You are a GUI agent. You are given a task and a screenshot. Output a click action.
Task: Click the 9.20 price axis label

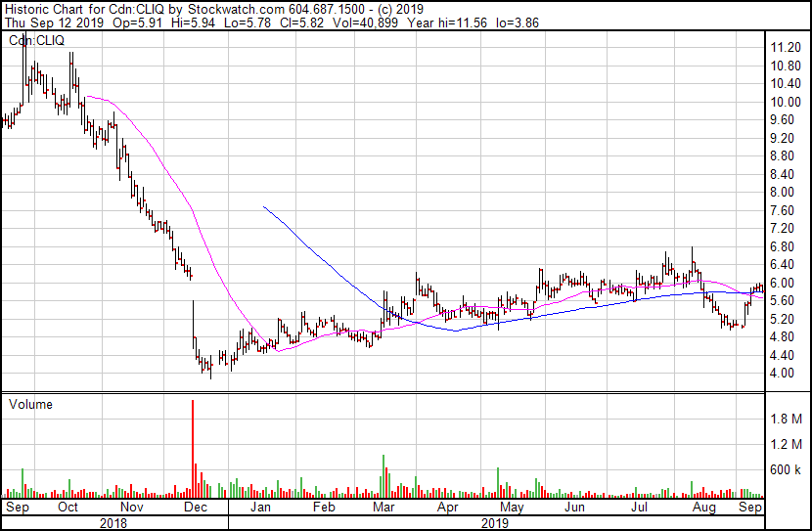[782, 138]
